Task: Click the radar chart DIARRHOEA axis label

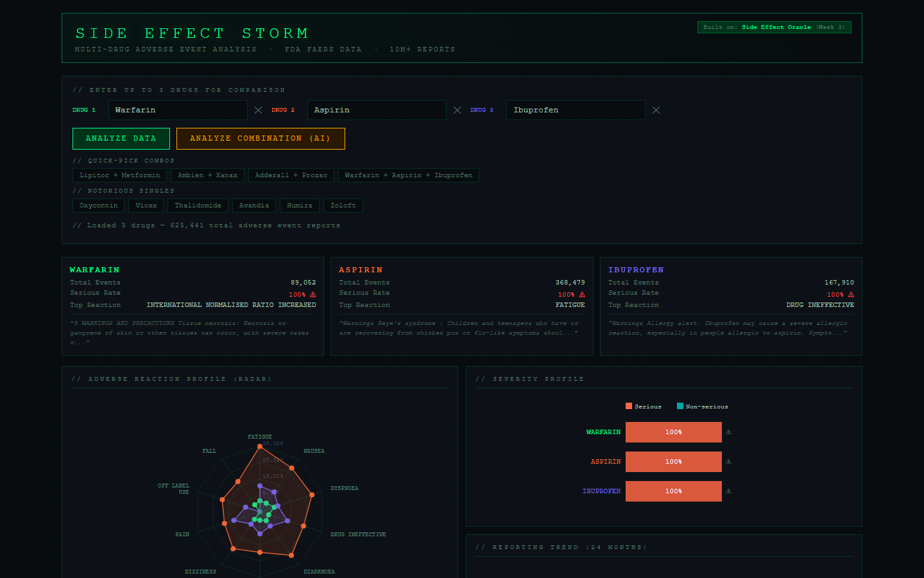Action: [x=320, y=572]
